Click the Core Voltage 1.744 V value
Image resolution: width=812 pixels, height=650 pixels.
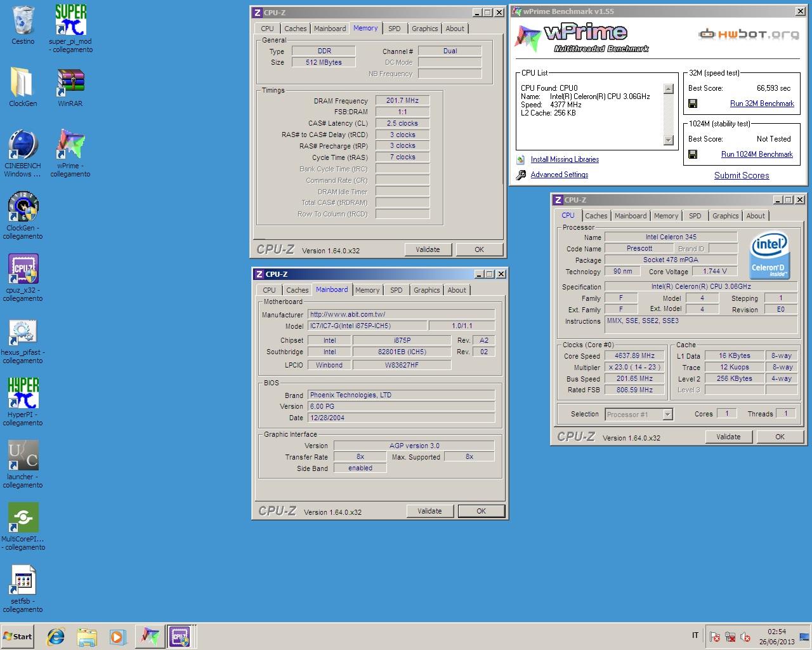(x=715, y=272)
